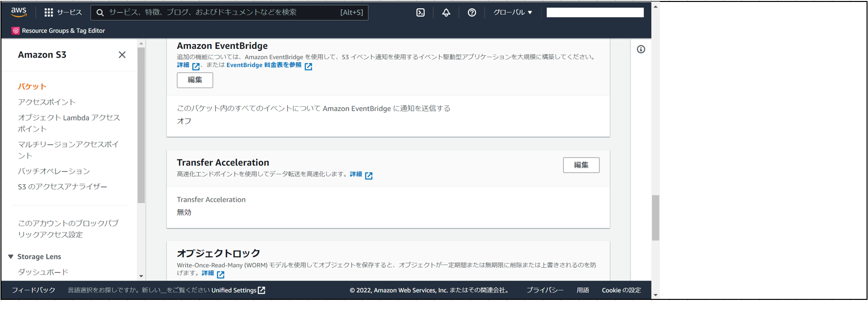Select バケット in the sidebar

coord(32,87)
